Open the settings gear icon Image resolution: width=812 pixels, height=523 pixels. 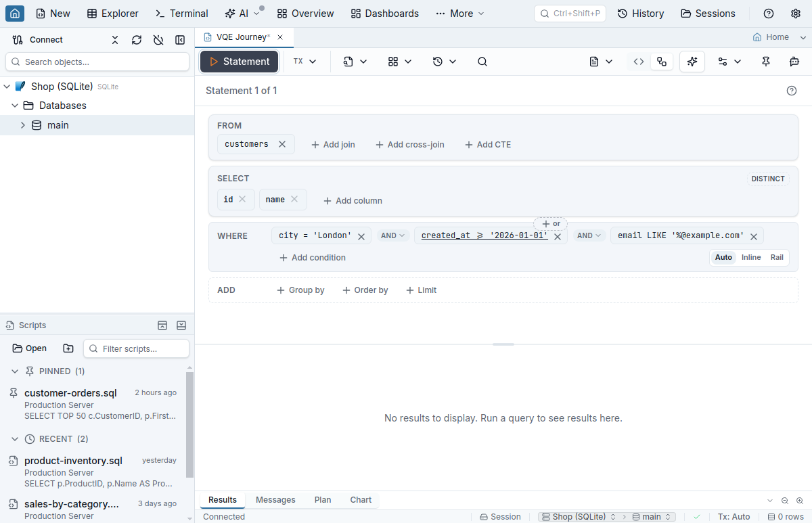click(796, 14)
